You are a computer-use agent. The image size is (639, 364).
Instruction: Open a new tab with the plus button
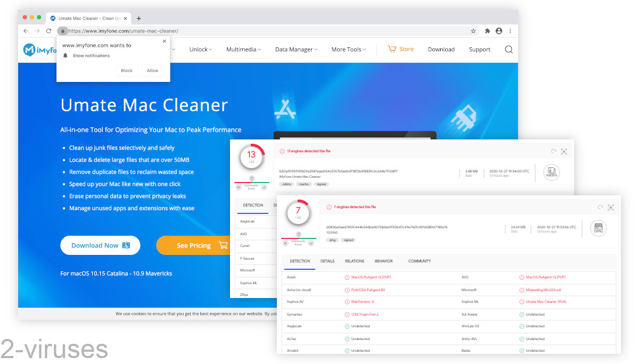[x=139, y=18]
